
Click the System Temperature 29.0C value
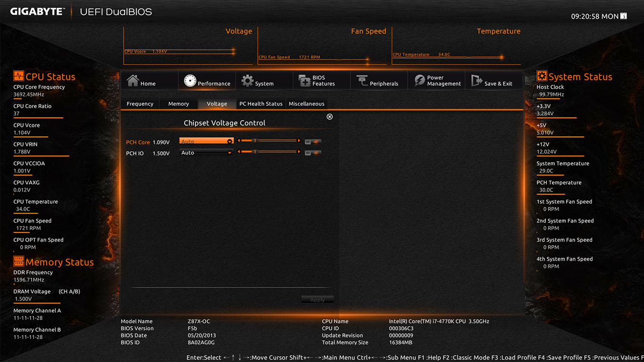coord(546,171)
